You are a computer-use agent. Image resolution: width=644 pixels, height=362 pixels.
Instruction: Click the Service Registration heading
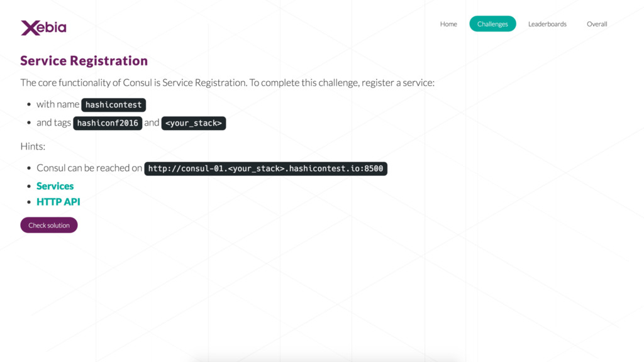(84, 61)
